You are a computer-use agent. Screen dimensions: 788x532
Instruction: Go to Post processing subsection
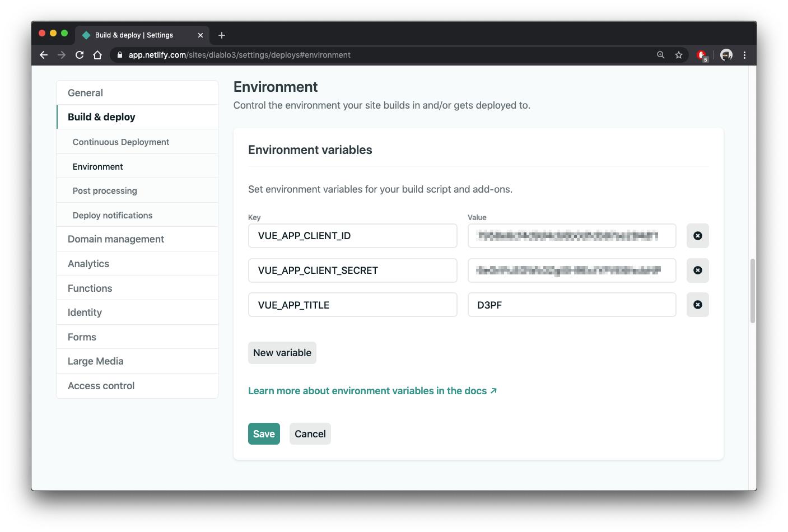pyautogui.click(x=137, y=191)
